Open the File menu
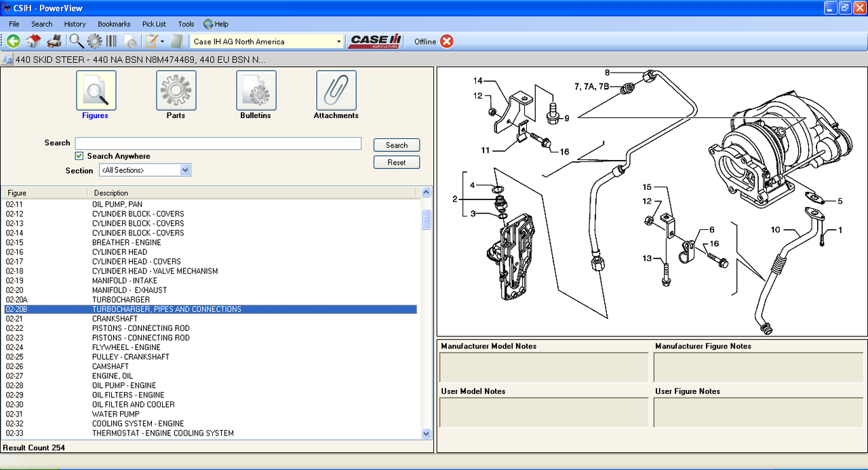This screenshot has width=868, height=470. [x=14, y=24]
